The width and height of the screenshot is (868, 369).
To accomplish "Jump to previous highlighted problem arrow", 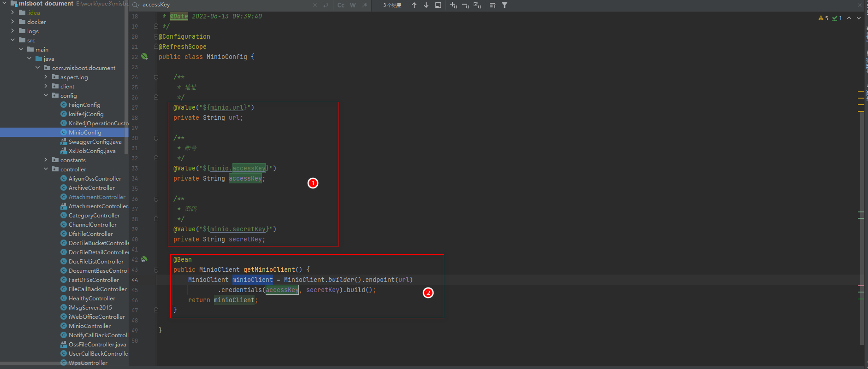I will pyautogui.click(x=849, y=18).
